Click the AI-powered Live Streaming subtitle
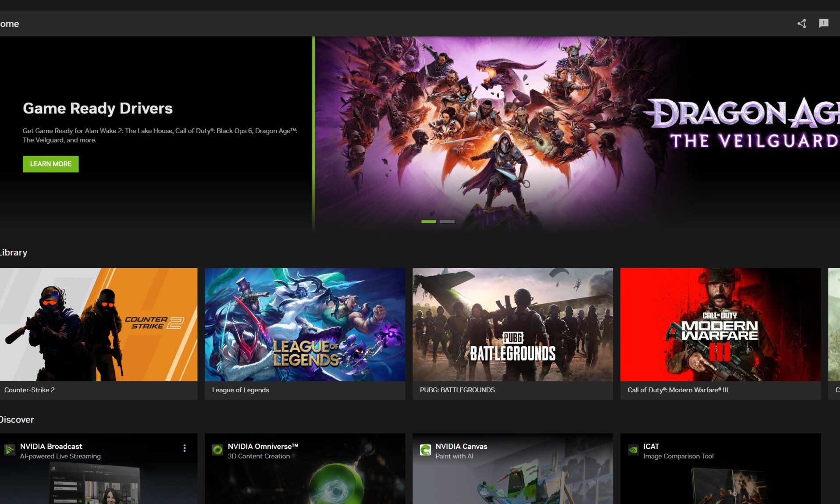 [61, 456]
